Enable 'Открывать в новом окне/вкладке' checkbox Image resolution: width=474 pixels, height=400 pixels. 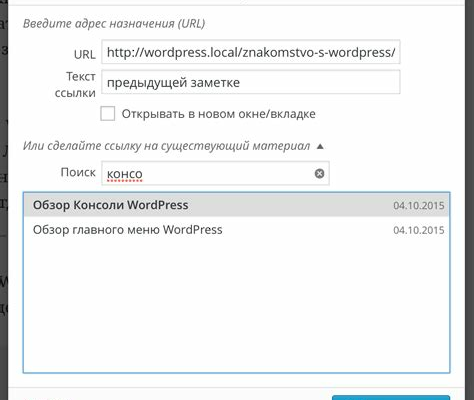pyautogui.click(x=108, y=114)
